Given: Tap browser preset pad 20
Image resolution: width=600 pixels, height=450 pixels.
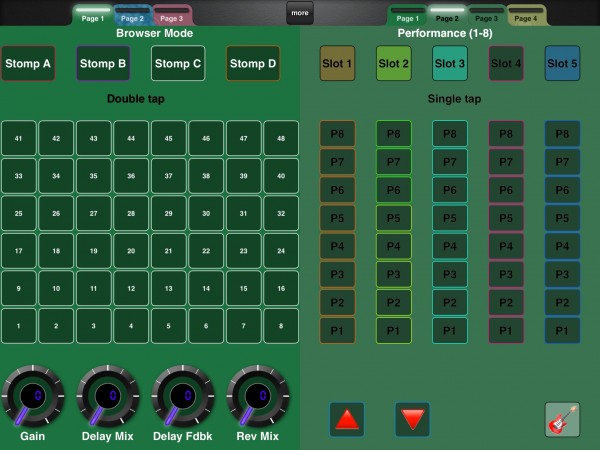Looking at the screenshot, I should point(131,251).
